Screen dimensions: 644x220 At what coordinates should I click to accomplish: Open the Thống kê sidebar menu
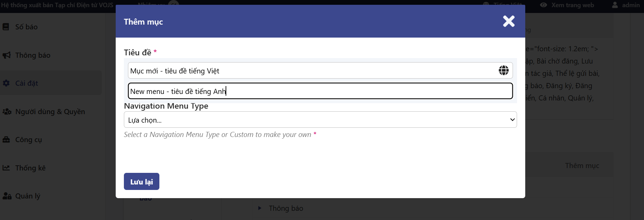pyautogui.click(x=30, y=168)
